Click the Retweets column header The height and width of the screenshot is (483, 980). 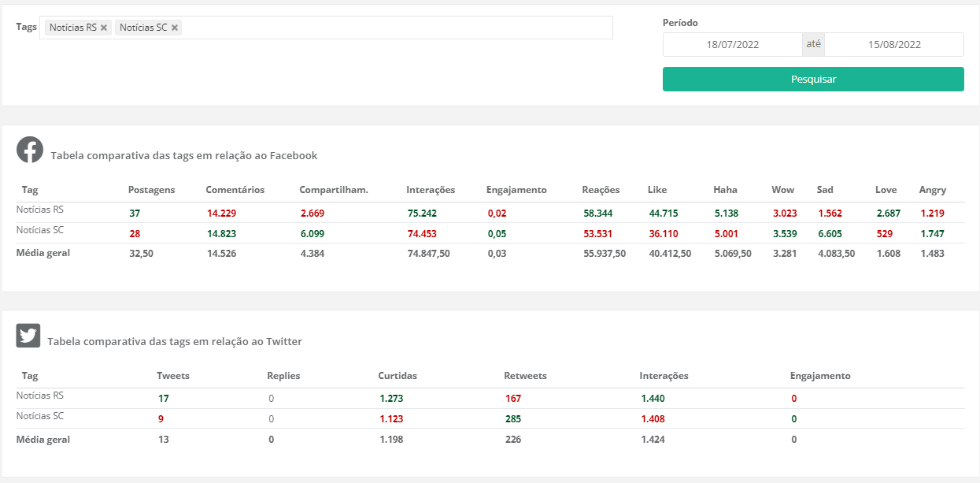(x=525, y=376)
